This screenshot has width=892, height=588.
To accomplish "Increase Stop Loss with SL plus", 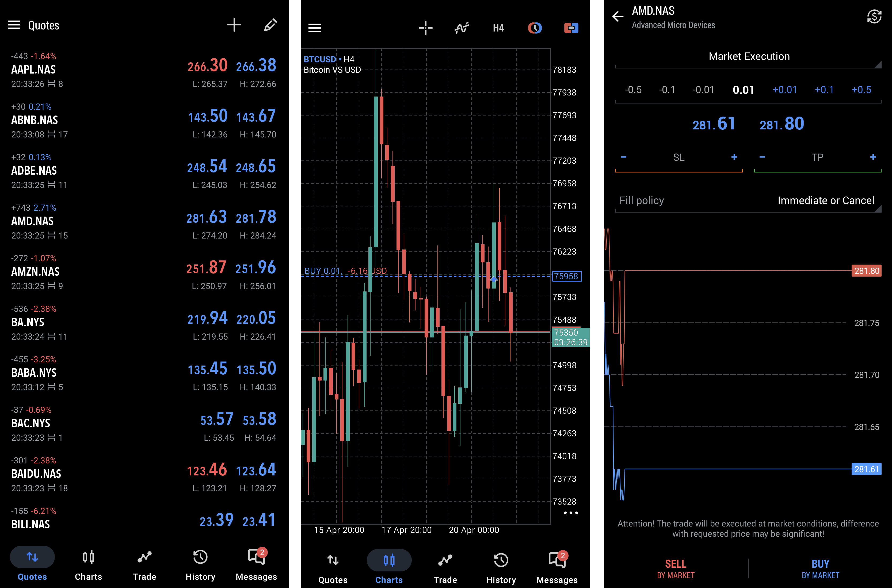I will (734, 157).
